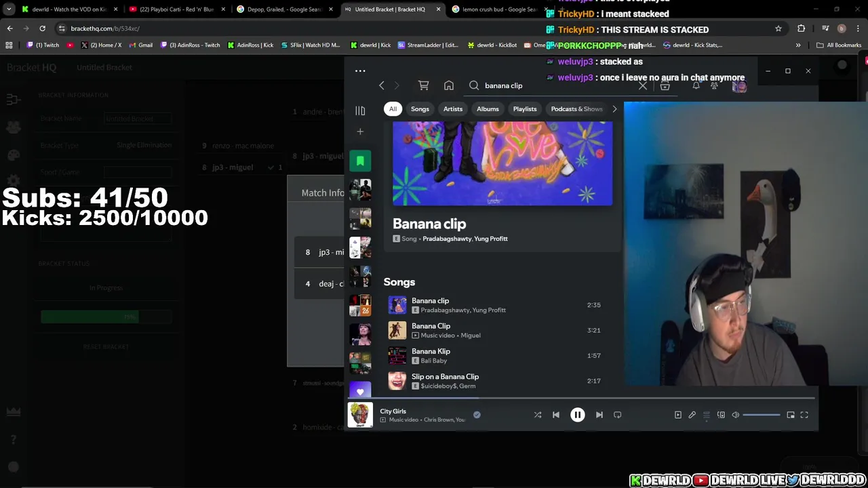The image size is (868, 488).
Task: Select the Podcasts & Shows filter
Action: pos(576,109)
